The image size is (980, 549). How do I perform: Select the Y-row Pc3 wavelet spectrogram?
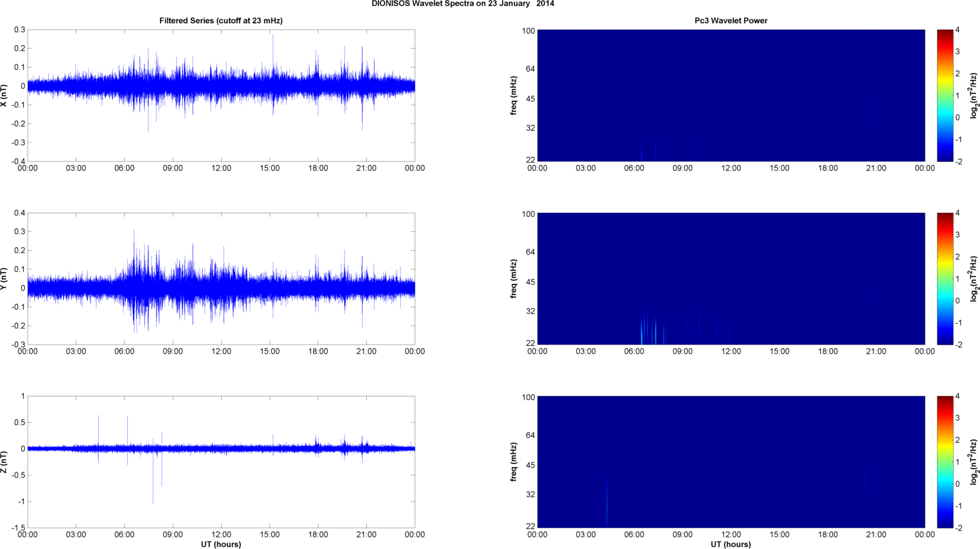tap(731, 279)
